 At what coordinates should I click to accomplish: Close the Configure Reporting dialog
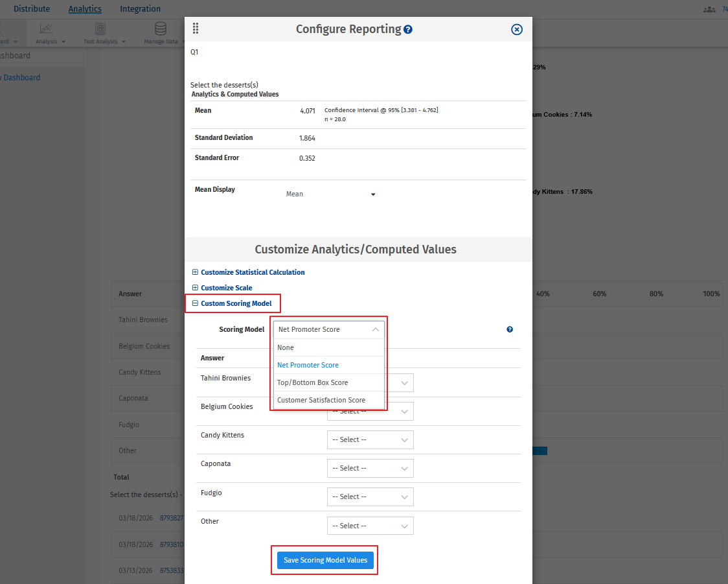516,29
